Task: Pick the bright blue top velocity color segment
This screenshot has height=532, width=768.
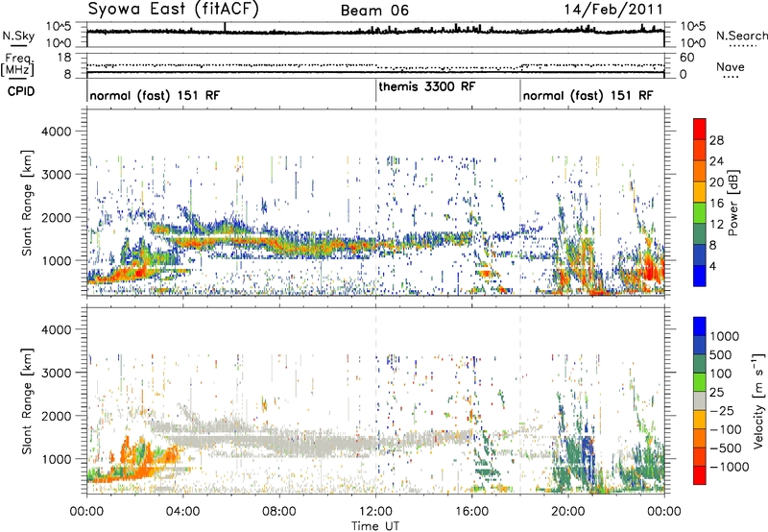Action: pyautogui.click(x=700, y=326)
